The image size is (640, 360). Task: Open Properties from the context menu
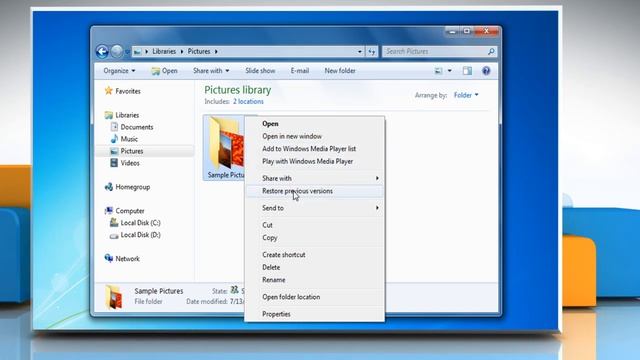[x=314, y=314]
